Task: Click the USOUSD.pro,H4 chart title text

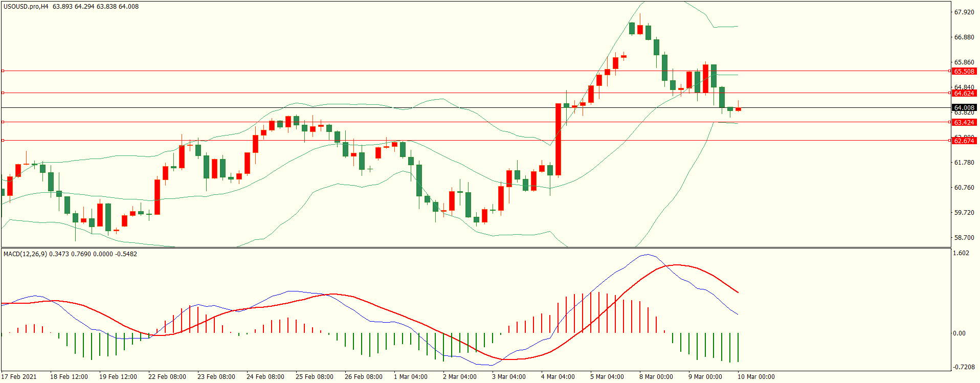Action: click(26, 7)
